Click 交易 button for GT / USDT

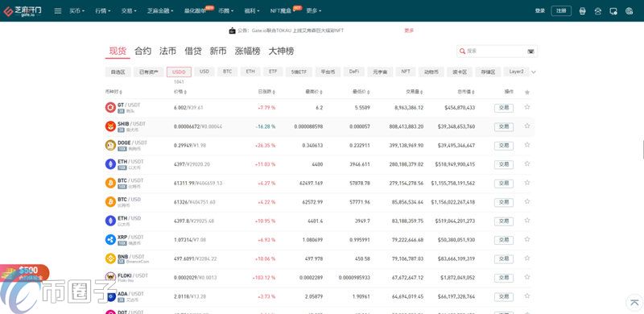(x=504, y=108)
